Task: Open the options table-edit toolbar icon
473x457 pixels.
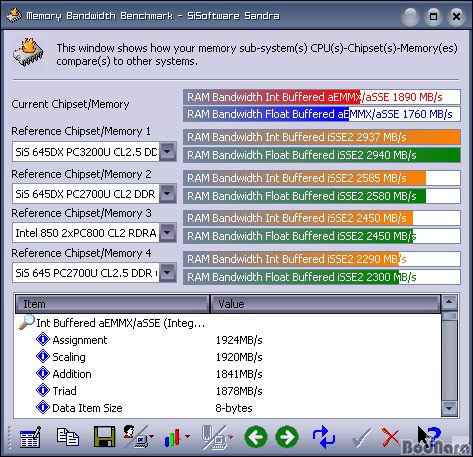Action: click(x=30, y=437)
